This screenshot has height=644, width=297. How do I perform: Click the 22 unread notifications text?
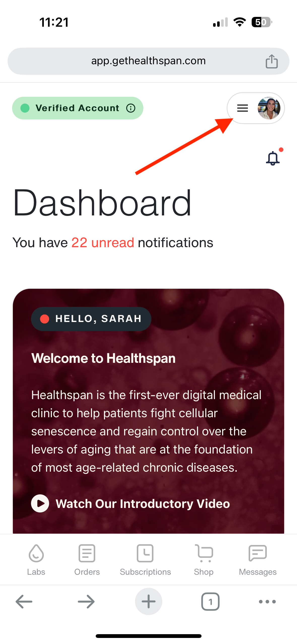103,243
